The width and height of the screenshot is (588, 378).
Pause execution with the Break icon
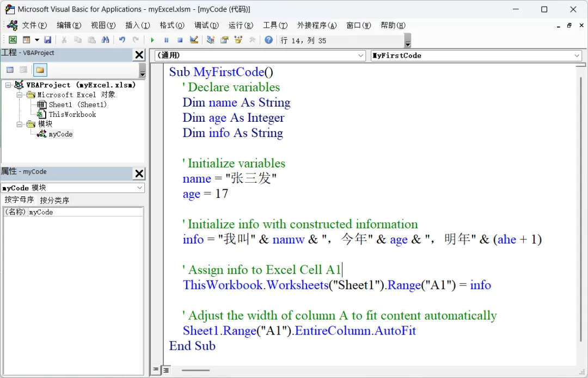click(x=166, y=40)
